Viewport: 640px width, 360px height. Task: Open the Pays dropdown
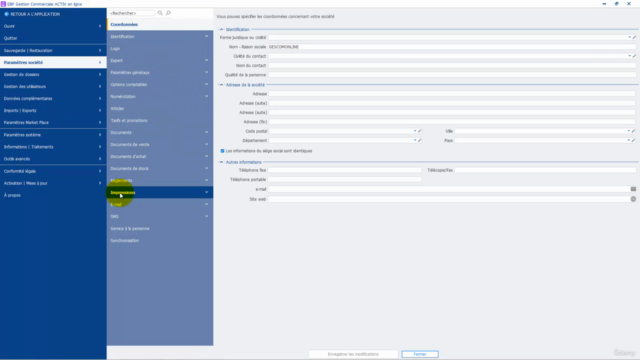pos(629,140)
